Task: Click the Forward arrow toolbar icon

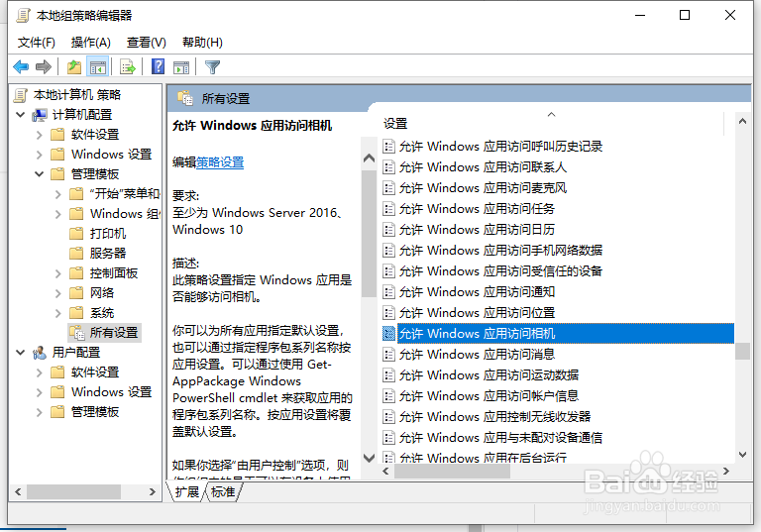Action: pyautogui.click(x=44, y=67)
